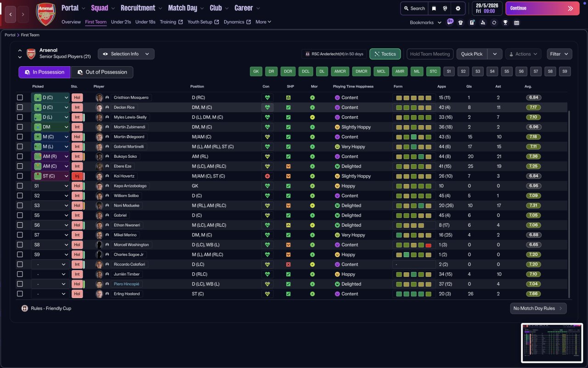This screenshot has width=588, height=368.
Task: Tick the checkbox for Cristhian Mosquera
Action: (x=20, y=98)
